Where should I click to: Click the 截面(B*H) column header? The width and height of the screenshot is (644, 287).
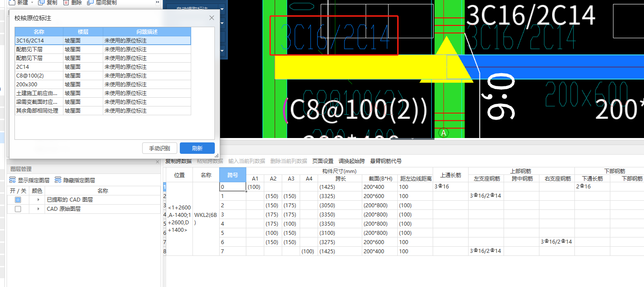[380, 179]
